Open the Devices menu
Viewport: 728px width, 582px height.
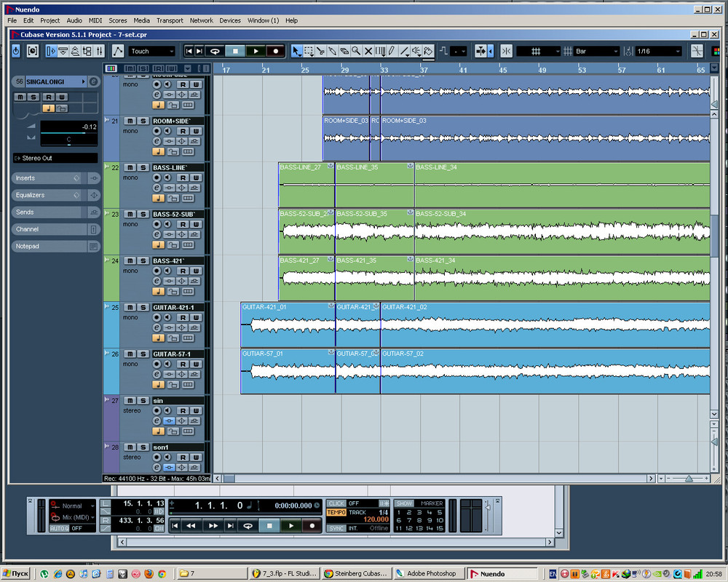pyautogui.click(x=230, y=20)
